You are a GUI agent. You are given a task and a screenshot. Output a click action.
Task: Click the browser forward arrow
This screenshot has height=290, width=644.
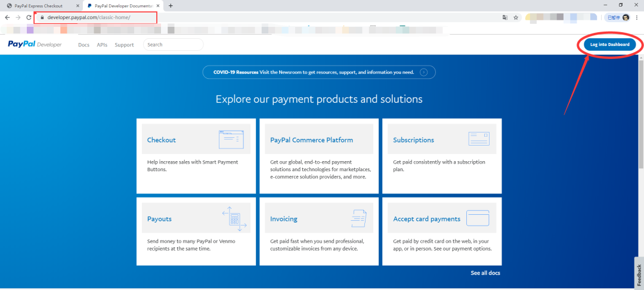pos(18,18)
